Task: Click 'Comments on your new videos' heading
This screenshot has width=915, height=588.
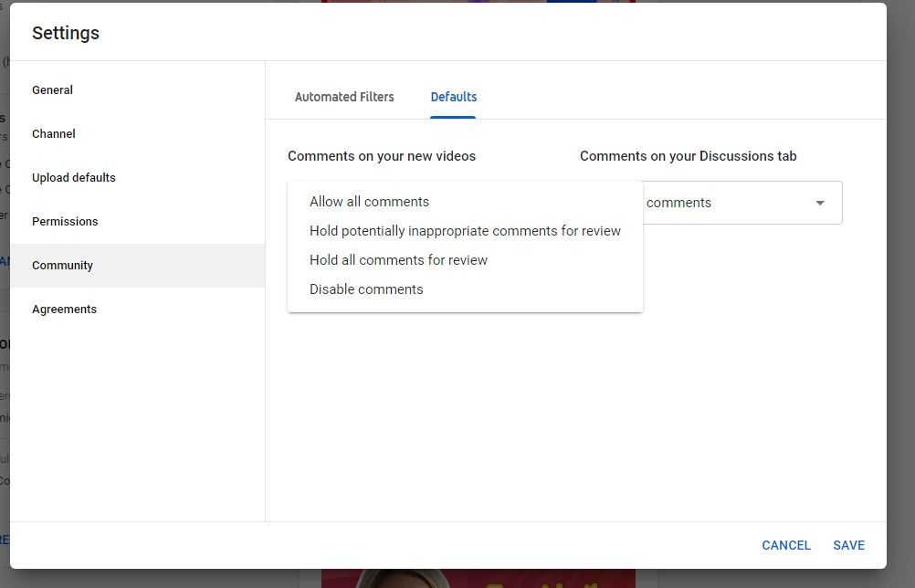Action: pos(382,156)
